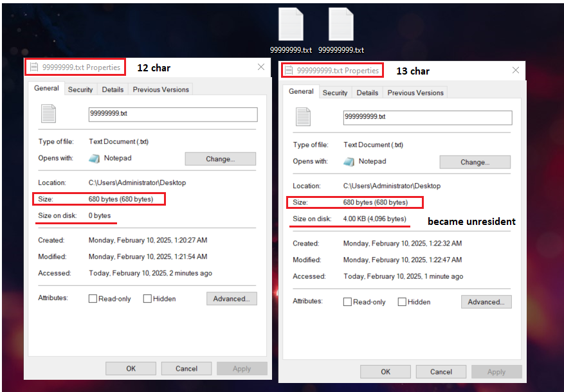Select the 999999999.txt desktop file icon
564x392 pixels.
click(341, 24)
